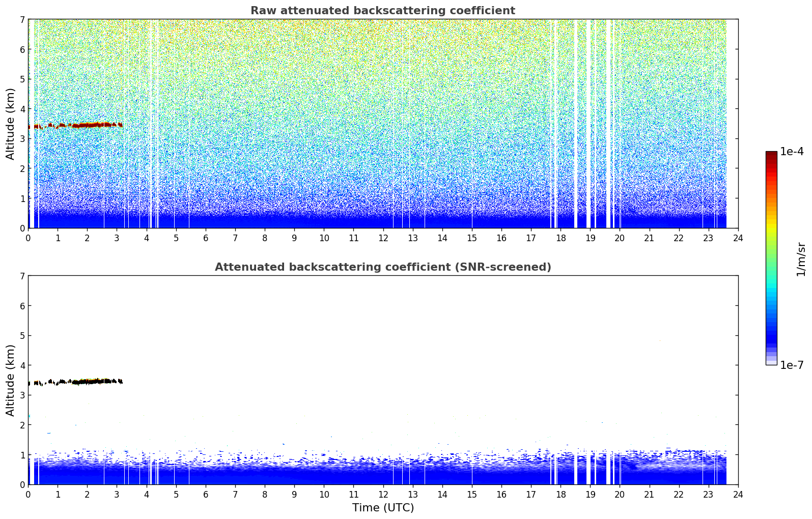Image resolution: width=812 pixels, height=519 pixels.
Task: Click the '12' time tick on bottom axis
Action: pos(383,495)
